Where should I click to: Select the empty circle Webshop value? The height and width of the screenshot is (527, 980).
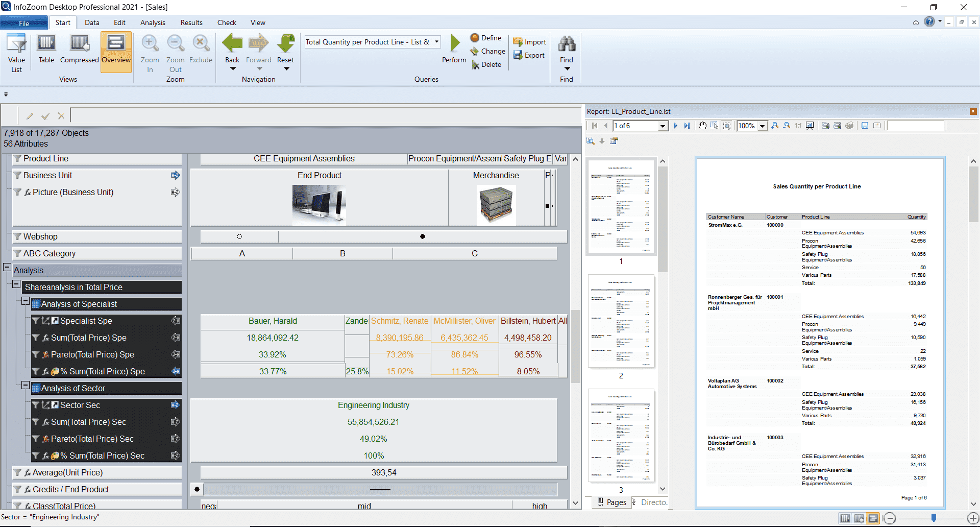click(x=239, y=236)
